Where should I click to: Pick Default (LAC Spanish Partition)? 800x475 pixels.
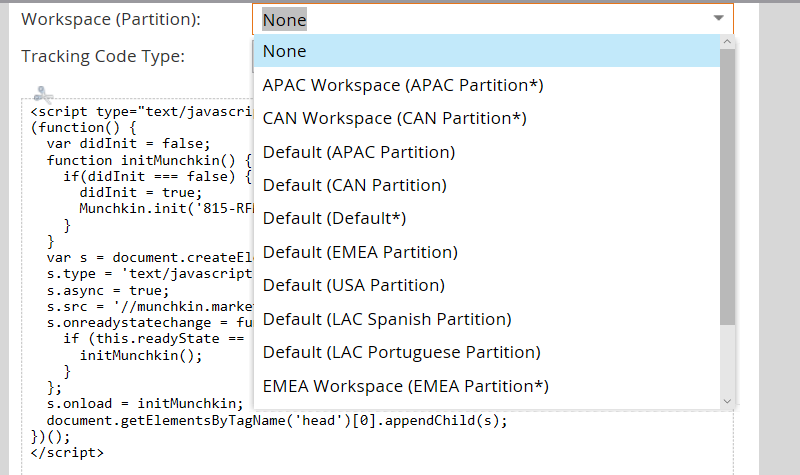(487, 319)
